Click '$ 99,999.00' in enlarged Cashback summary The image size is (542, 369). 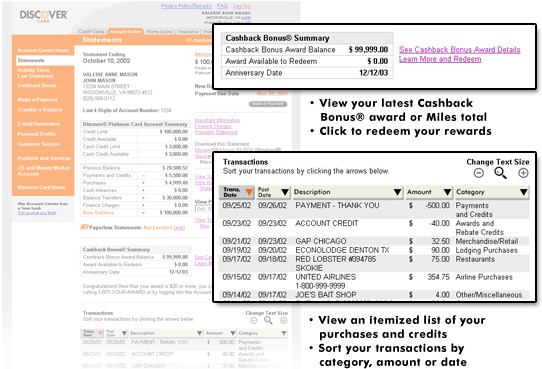pyautogui.click(x=368, y=50)
